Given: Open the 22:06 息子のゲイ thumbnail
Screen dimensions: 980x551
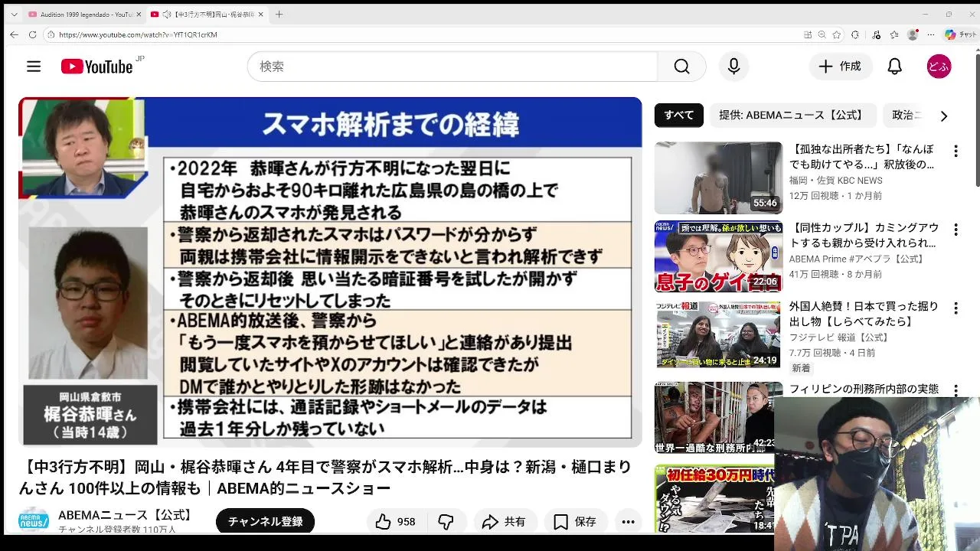Looking at the screenshot, I should point(718,256).
